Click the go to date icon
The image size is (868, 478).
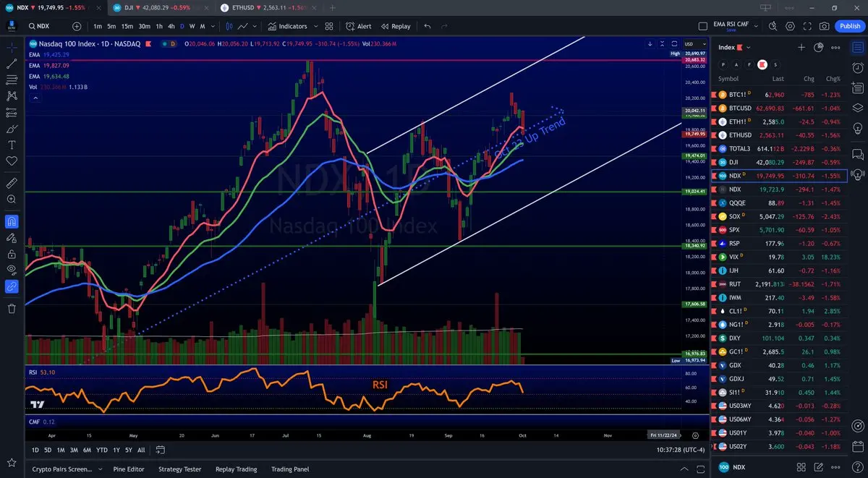(x=160, y=450)
